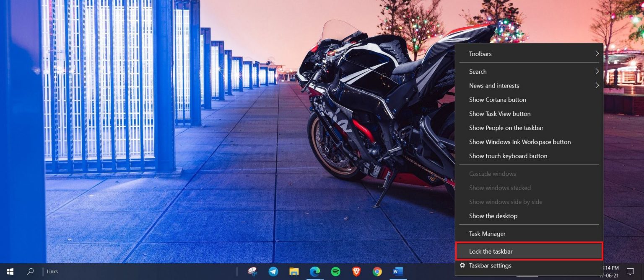
Task: Open File Explorer from the taskbar
Action: pyautogui.click(x=294, y=271)
